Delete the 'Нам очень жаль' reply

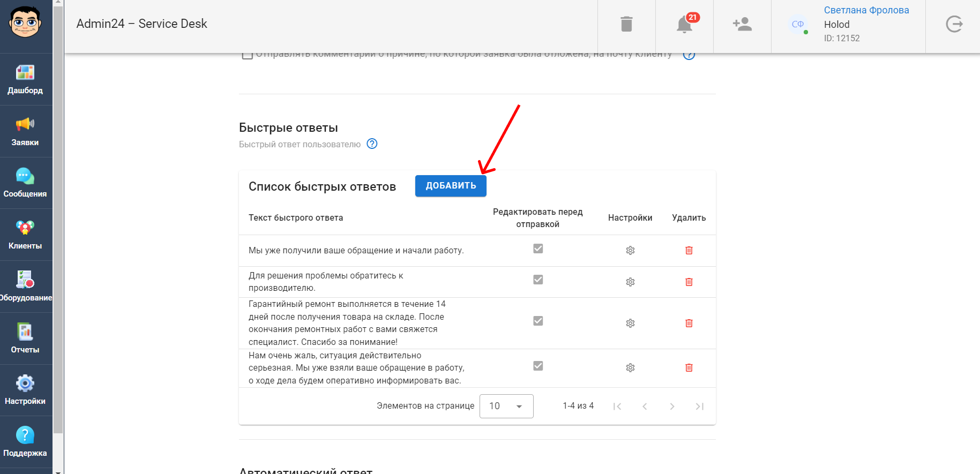click(x=689, y=368)
